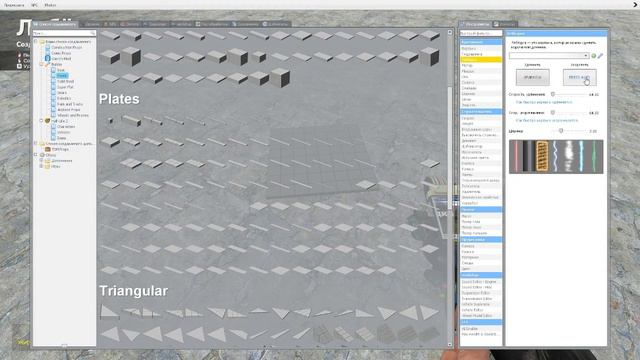Collapse the top spawnlists root expander
The height and width of the screenshot is (360, 640).
pos(36,41)
